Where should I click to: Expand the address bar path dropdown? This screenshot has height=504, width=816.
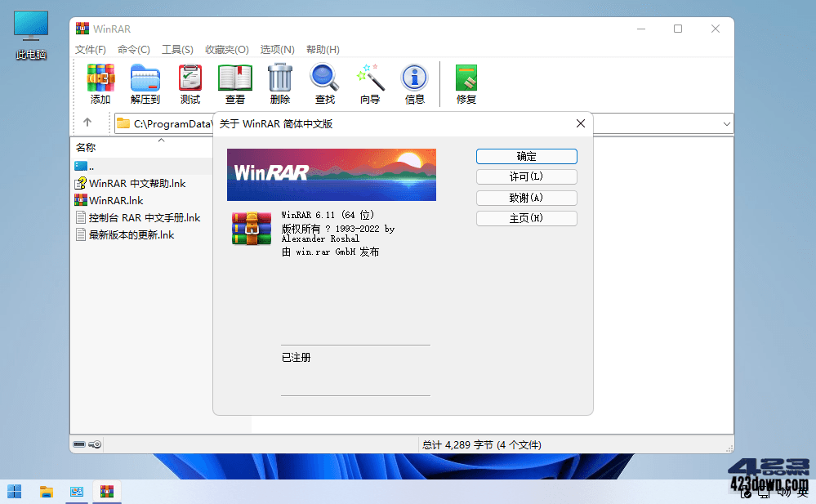[x=725, y=123]
